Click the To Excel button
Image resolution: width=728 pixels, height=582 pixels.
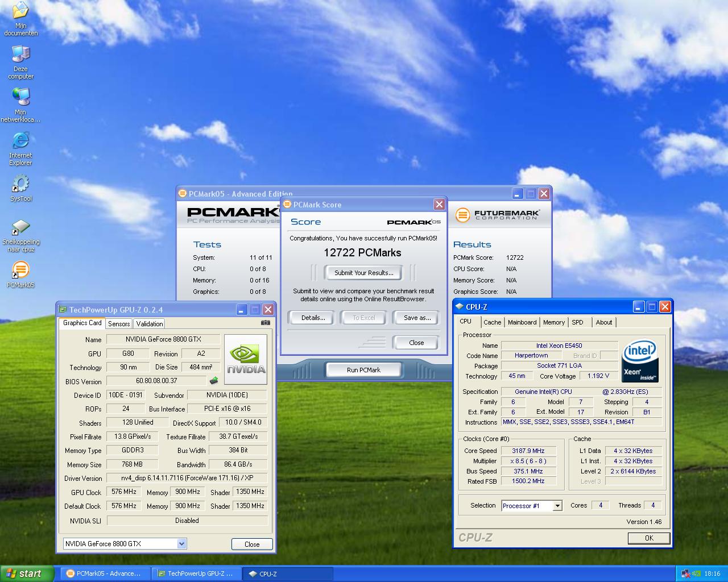pos(364,318)
